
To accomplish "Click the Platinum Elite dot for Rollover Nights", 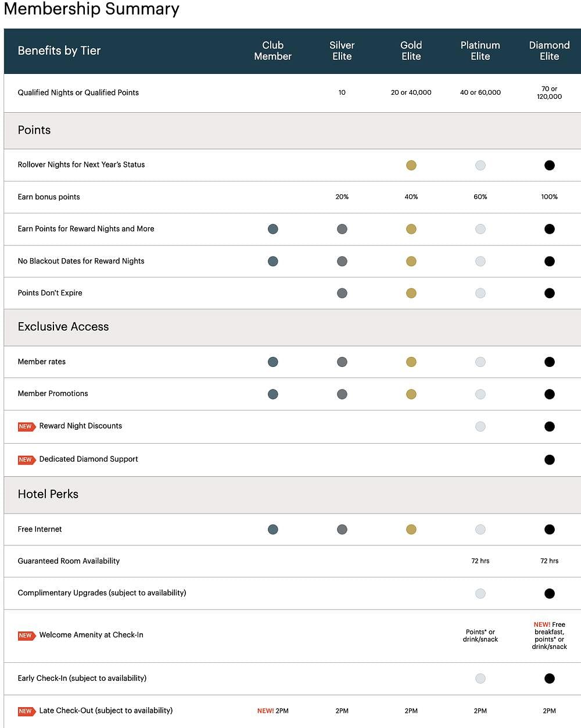I will 480,165.
